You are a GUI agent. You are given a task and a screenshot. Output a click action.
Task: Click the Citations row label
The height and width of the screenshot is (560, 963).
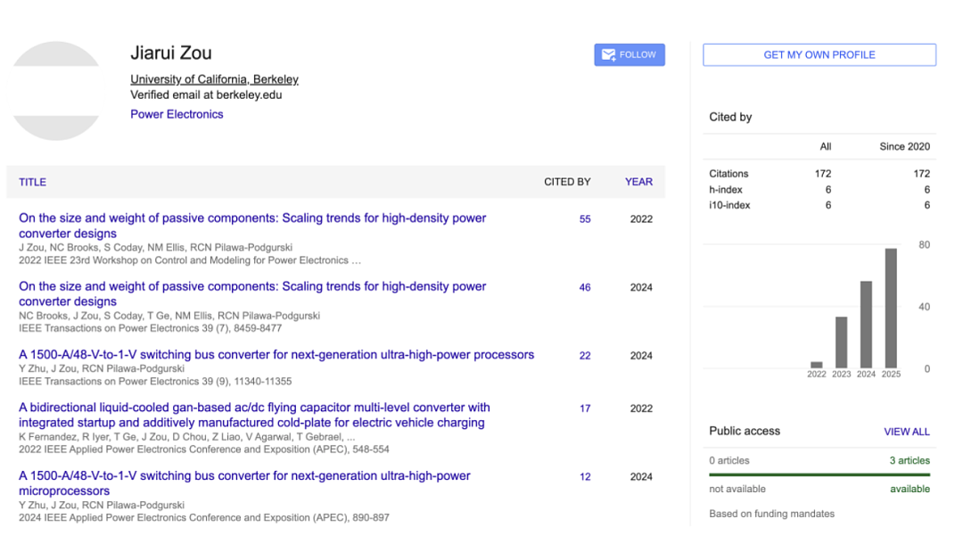coord(728,174)
